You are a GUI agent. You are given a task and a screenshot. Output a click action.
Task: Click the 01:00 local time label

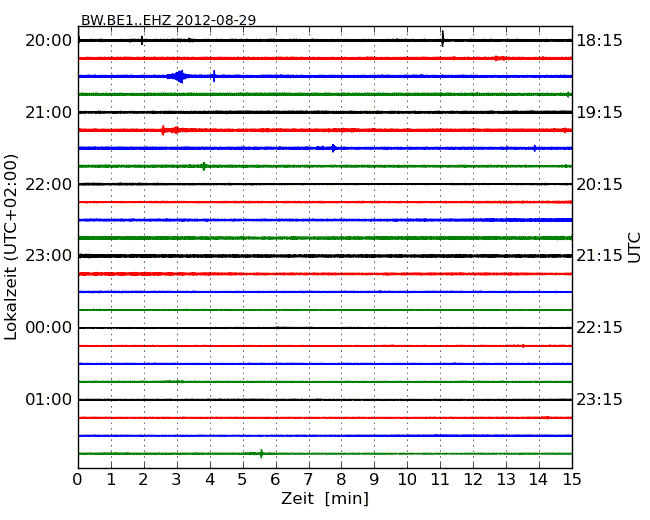(49, 399)
